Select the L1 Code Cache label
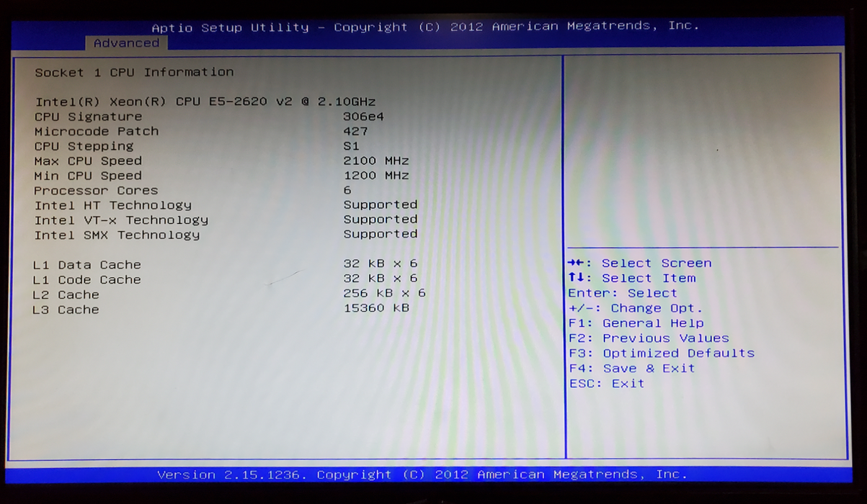This screenshot has height=504, width=867. [x=87, y=280]
